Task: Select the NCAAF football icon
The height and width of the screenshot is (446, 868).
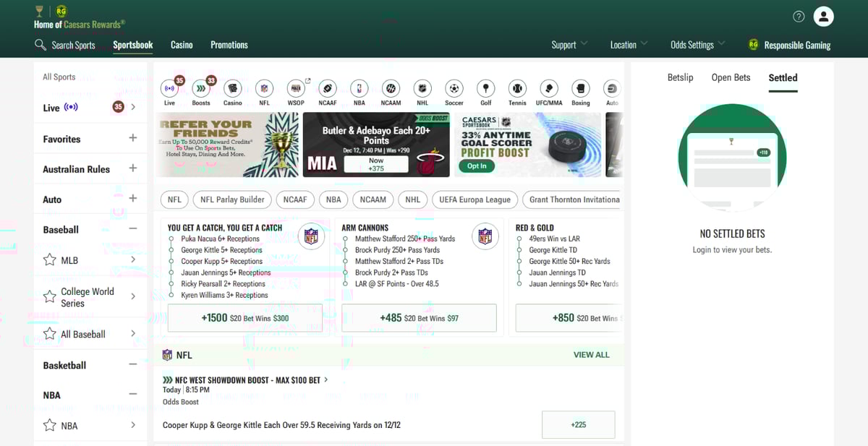Action: [x=328, y=88]
